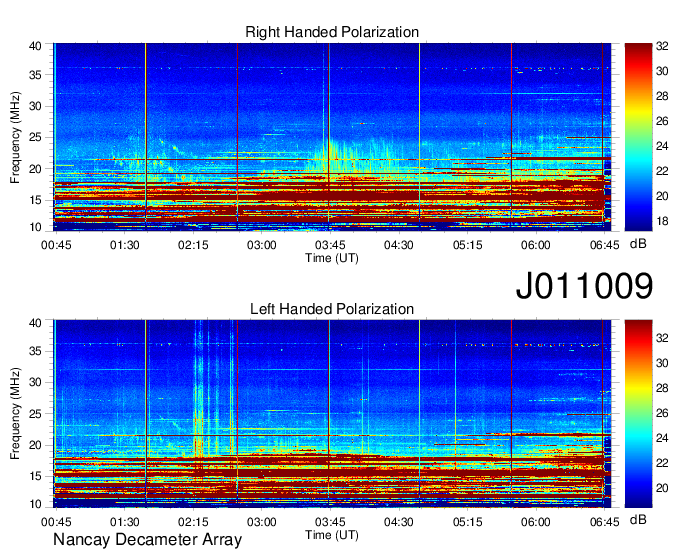Click 10 MHz tick on Right Handed frequency axis

[x=35, y=227]
